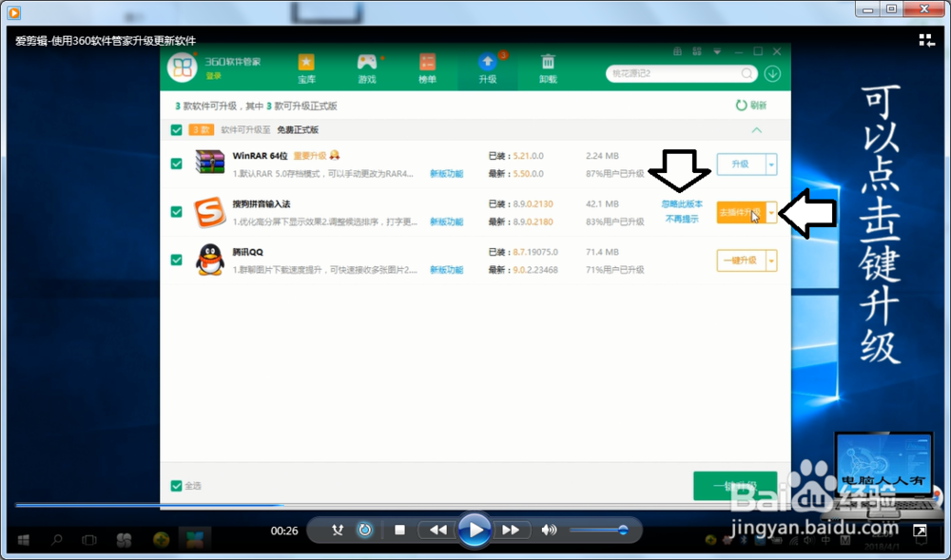The width and height of the screenshot is (951, 560).
Task: Click the round green-yellow taskbar icon
Action: point(161,539)
